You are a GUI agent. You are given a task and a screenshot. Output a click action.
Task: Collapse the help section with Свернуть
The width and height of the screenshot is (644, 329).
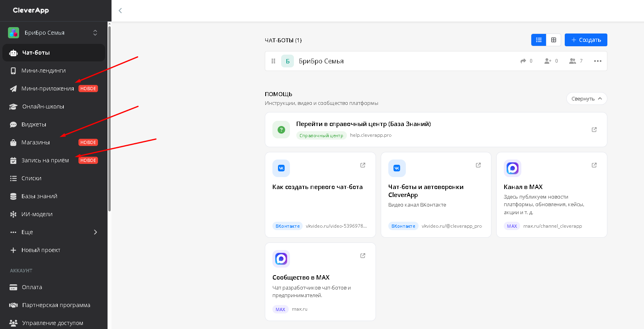[x=586, y=99]
